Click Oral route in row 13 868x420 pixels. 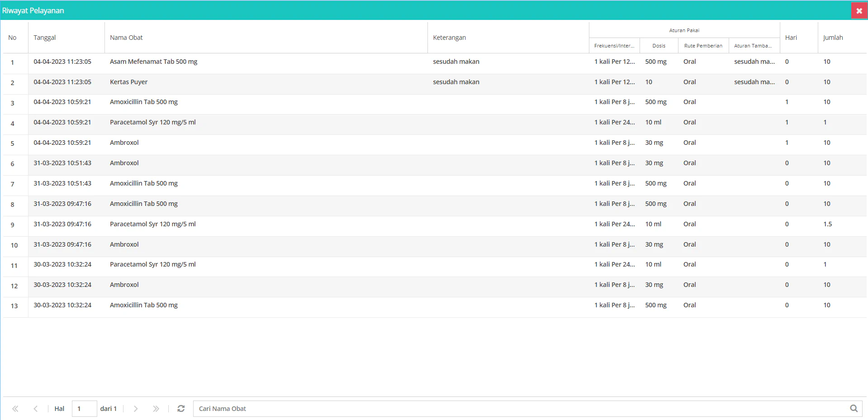point(690,305)
